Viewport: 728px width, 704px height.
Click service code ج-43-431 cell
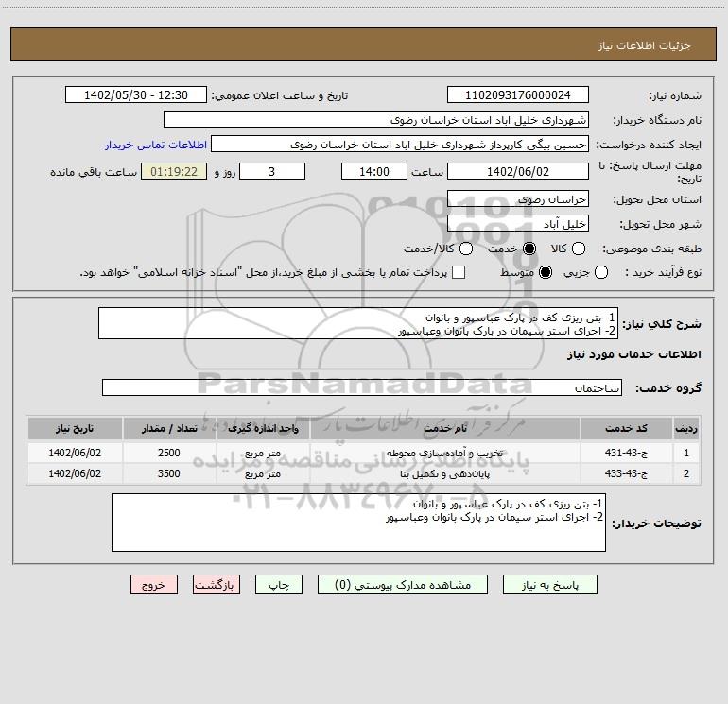[x=626, y=453]
